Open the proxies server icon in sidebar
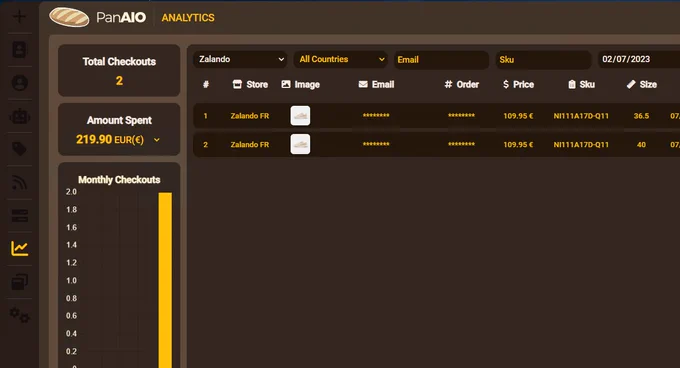The width and height of the screenshot is (680, 368). (20, 215)
